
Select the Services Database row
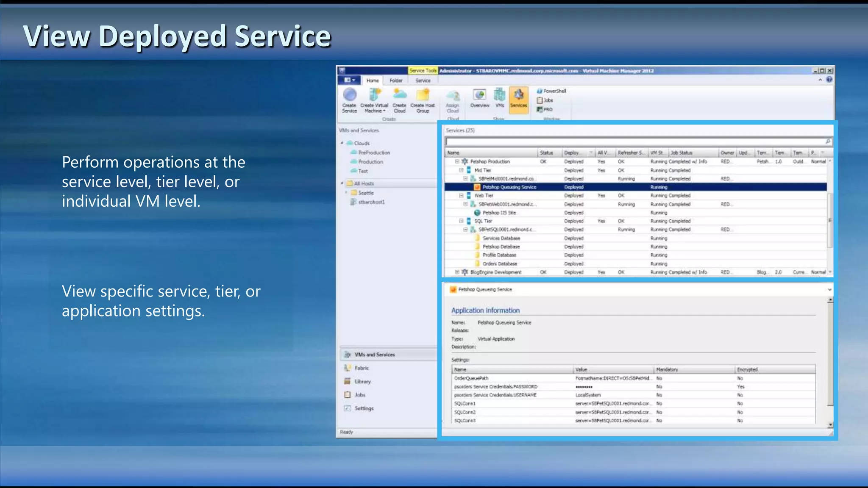(x=636, y=238)
